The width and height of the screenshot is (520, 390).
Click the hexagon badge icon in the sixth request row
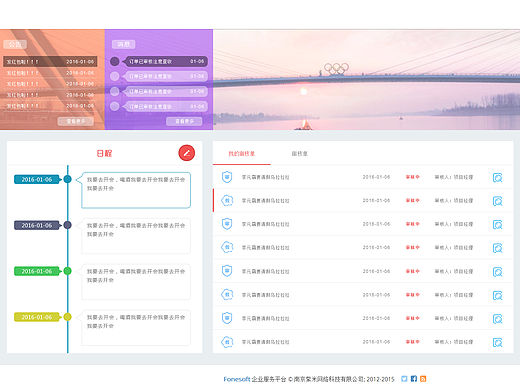tap(227, 294)
